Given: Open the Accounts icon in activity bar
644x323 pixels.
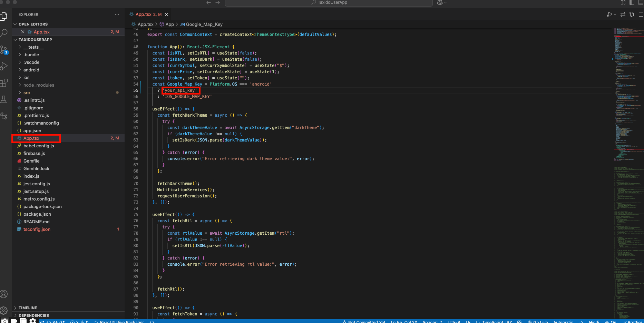Looking at the screenshot, I should [4, 294].
